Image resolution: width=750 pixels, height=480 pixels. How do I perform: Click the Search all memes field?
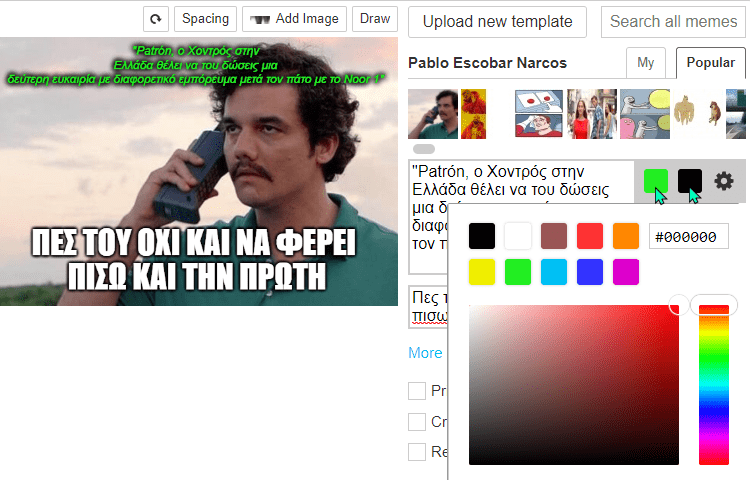coord(673,22)
